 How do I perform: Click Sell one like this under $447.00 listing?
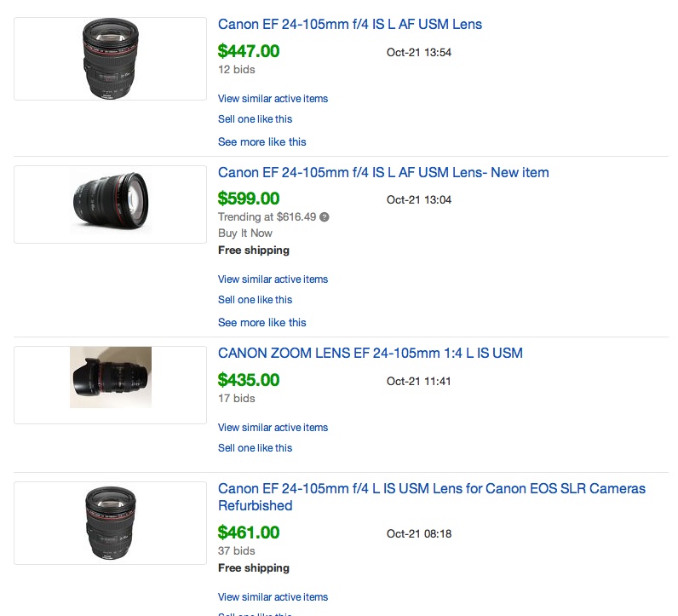(x=256, y=119)
